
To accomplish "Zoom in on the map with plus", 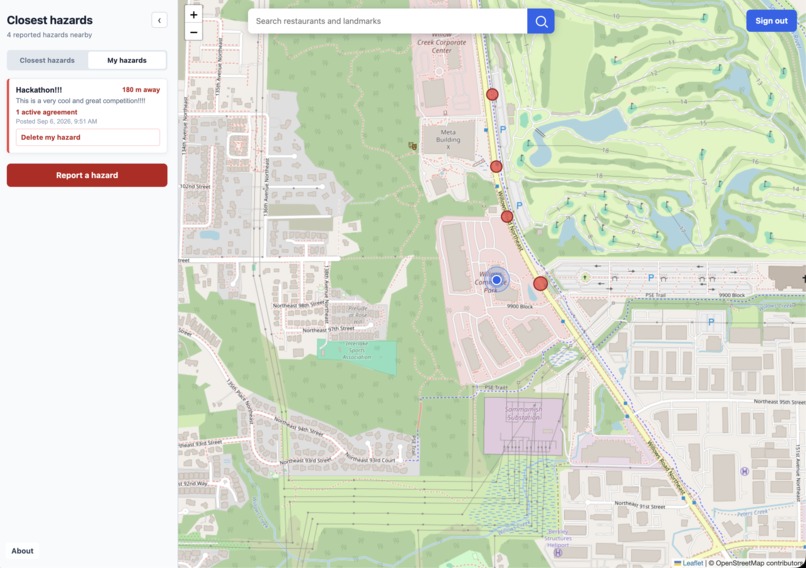I will 193,15.
